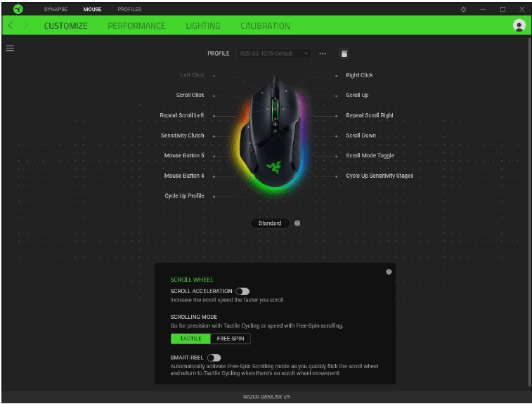Minimize the Synapse window
Image resolution: width=532 pixels, height=404 pixels.
(483, 10)
